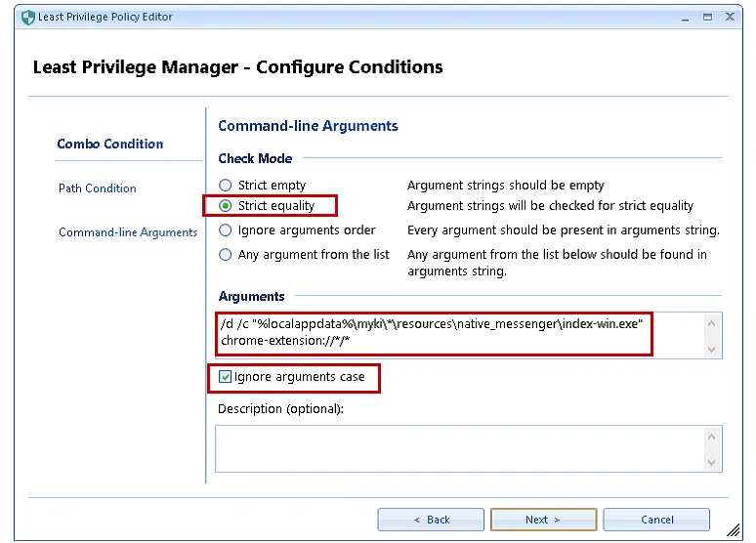Select Ignore arguments order option

pos(226,230)
